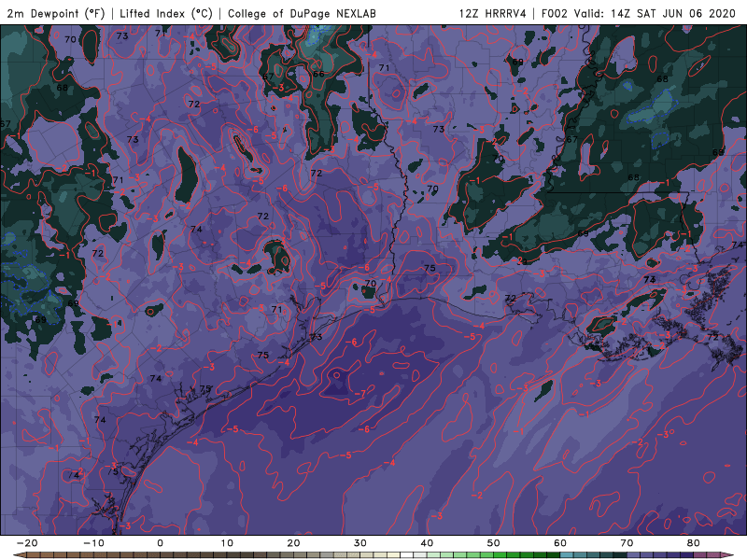Click the '66' dewpoint value on the map
The width and height of the screenshot is (747, 560).
[x=318, y=74]
